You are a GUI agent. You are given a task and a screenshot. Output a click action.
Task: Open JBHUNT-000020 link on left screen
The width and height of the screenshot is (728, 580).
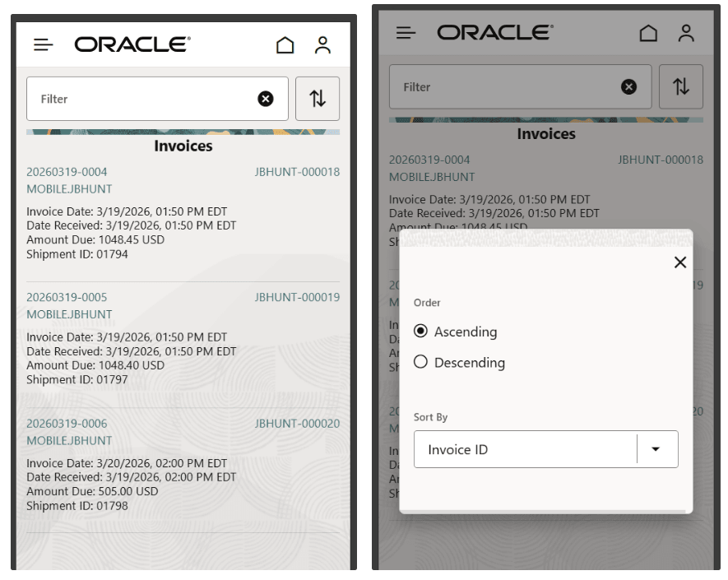[x=297, y=424]
